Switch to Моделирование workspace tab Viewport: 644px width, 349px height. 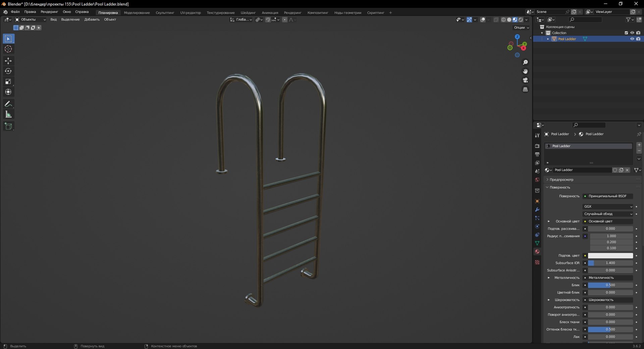[137, 13]
